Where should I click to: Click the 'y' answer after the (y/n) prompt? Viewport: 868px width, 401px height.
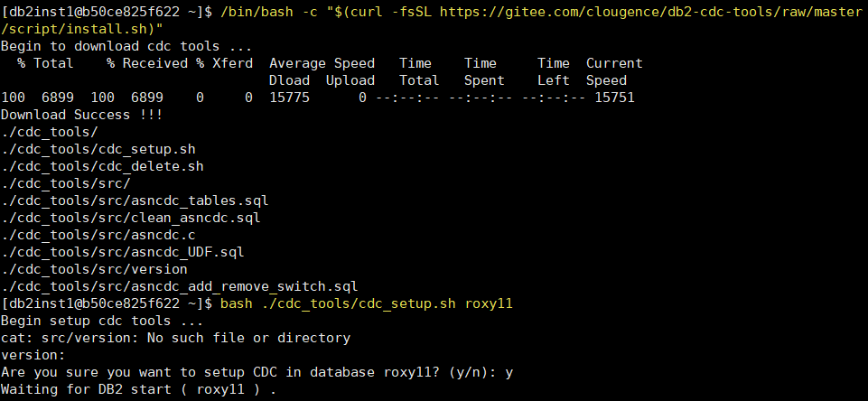[x=510, y=372]
